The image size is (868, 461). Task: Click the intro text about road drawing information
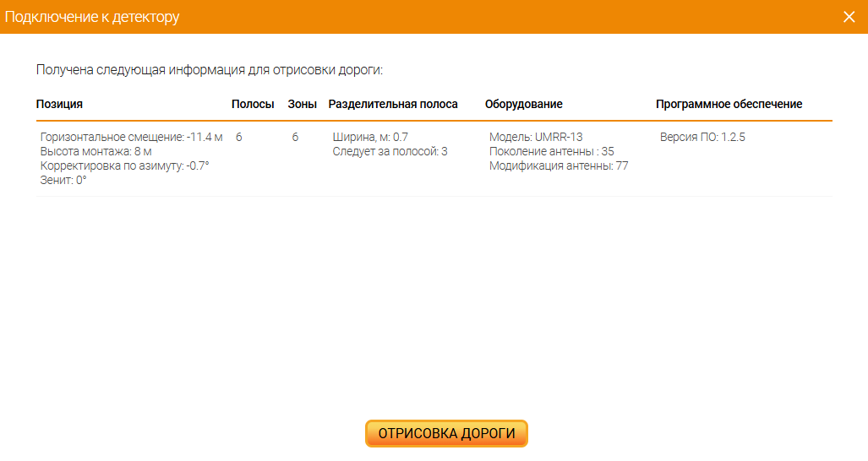[x=210, y=70]
